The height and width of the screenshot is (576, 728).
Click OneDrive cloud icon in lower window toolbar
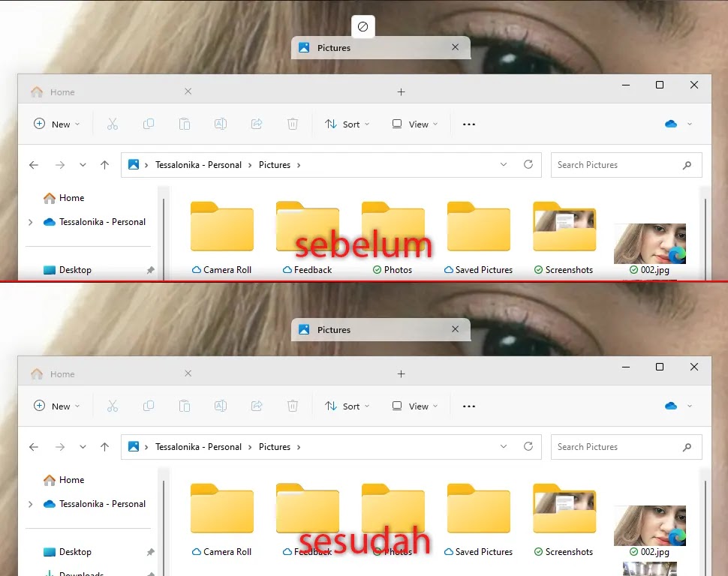tap(671, 406)
